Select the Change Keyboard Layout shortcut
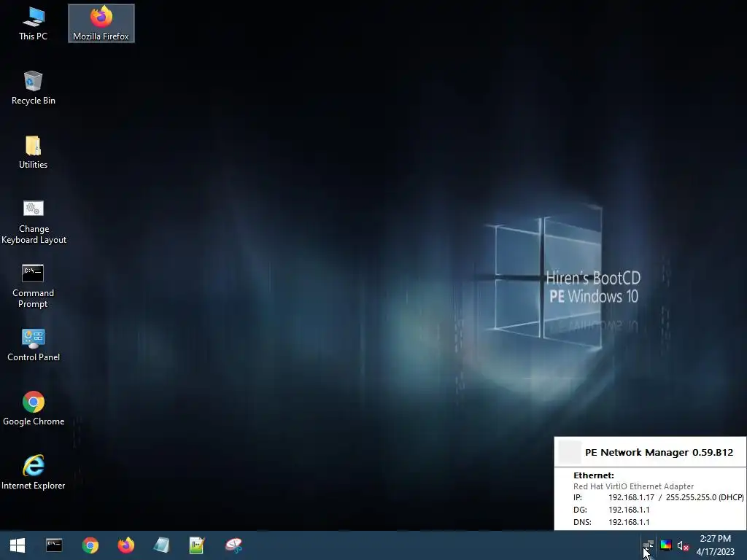747x560 pixels. [x=34, y=222]
